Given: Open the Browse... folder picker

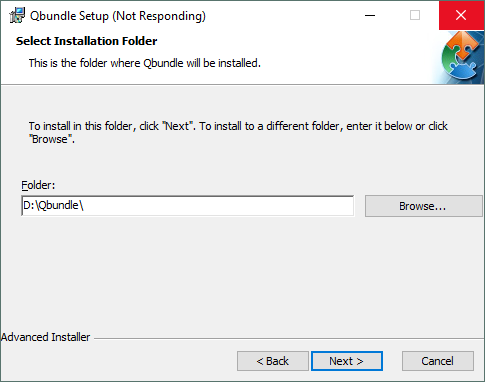Looking at the screenshot, I should (x=423, y=206).
